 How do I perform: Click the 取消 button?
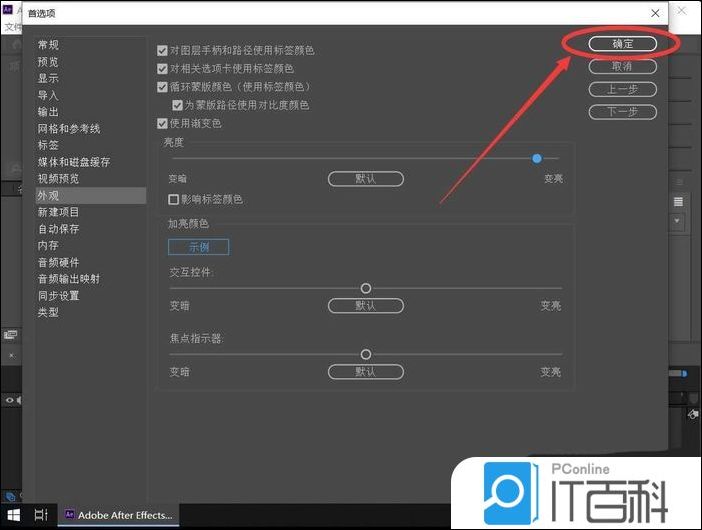[x=622, y=66]
